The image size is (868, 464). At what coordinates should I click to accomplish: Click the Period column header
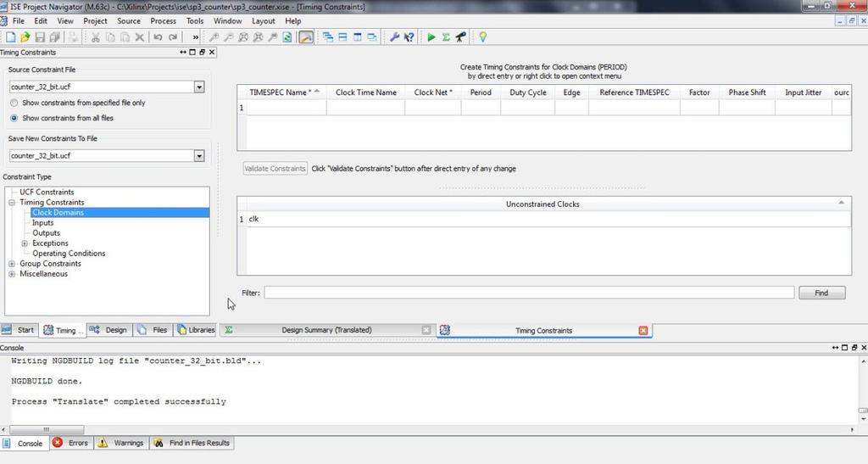click(x=481, y=92)
